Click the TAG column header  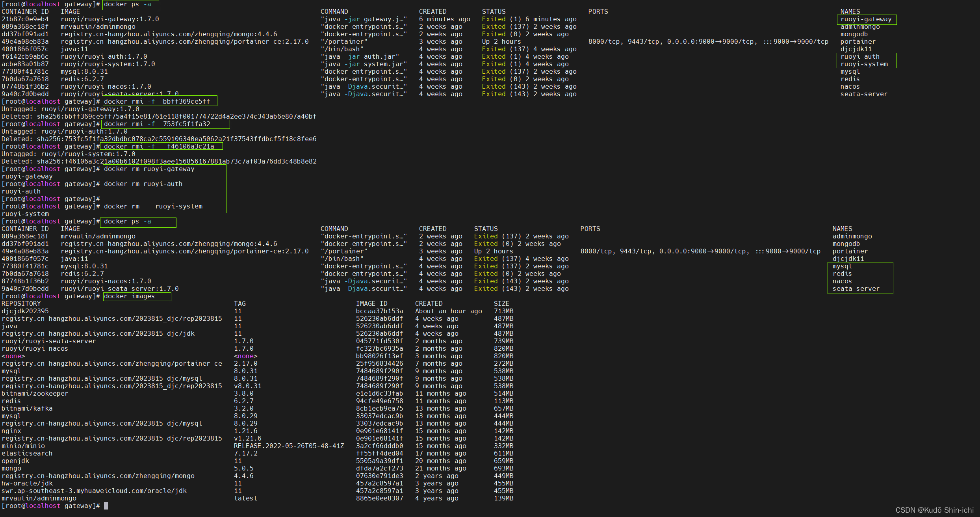point(240,304)
